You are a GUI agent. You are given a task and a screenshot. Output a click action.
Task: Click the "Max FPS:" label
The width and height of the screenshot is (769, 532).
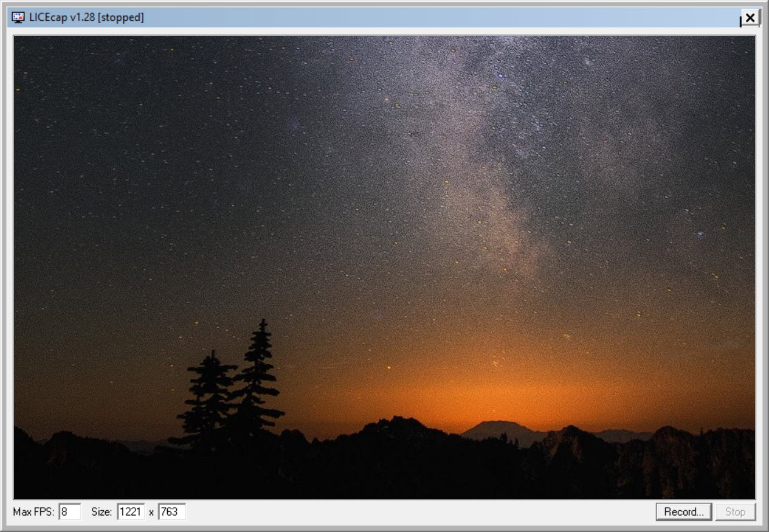click(33, 512)
